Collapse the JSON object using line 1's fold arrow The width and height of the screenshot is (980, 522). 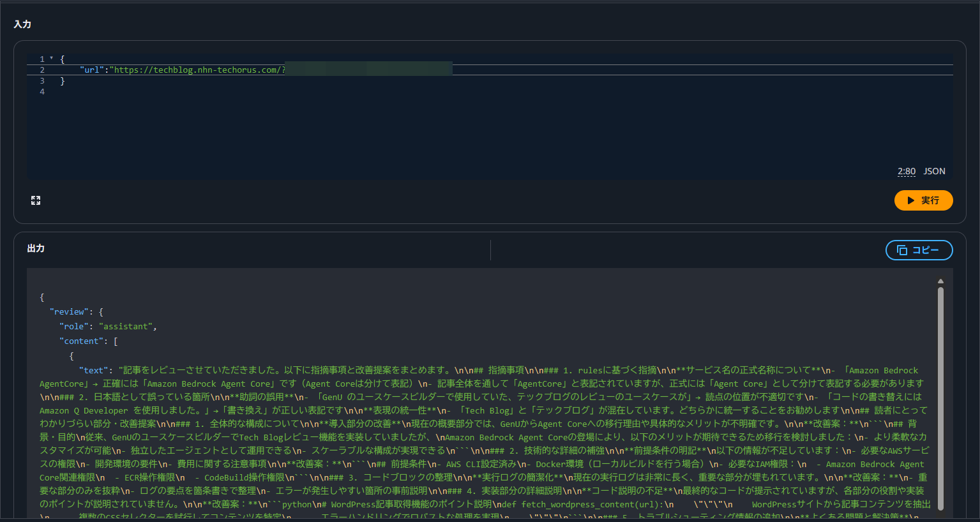tap(52, 58)
